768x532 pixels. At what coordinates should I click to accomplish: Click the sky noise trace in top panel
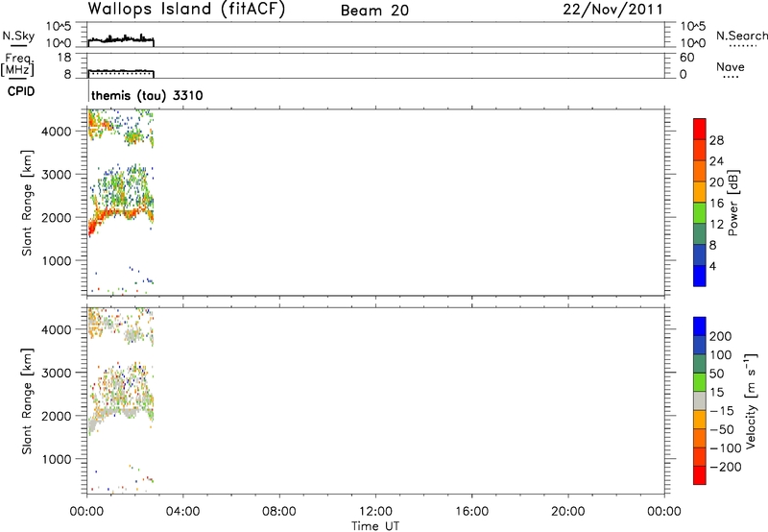coord(121,39)
